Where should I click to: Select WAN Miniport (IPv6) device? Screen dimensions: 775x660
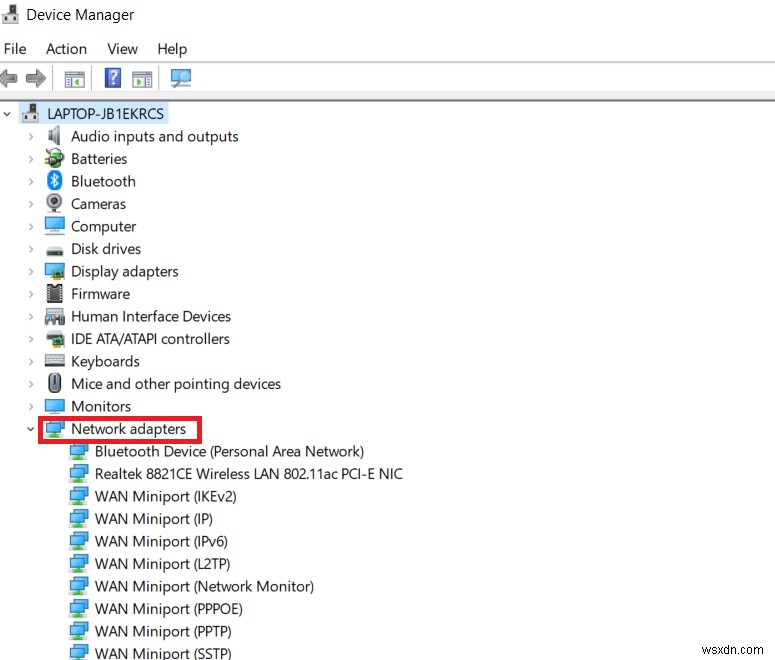point(161,541)
